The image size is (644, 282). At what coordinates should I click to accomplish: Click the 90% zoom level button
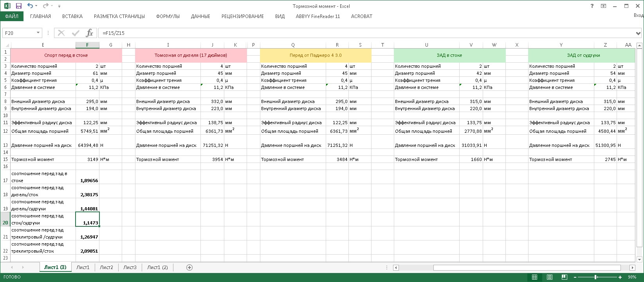click(632, 277)
